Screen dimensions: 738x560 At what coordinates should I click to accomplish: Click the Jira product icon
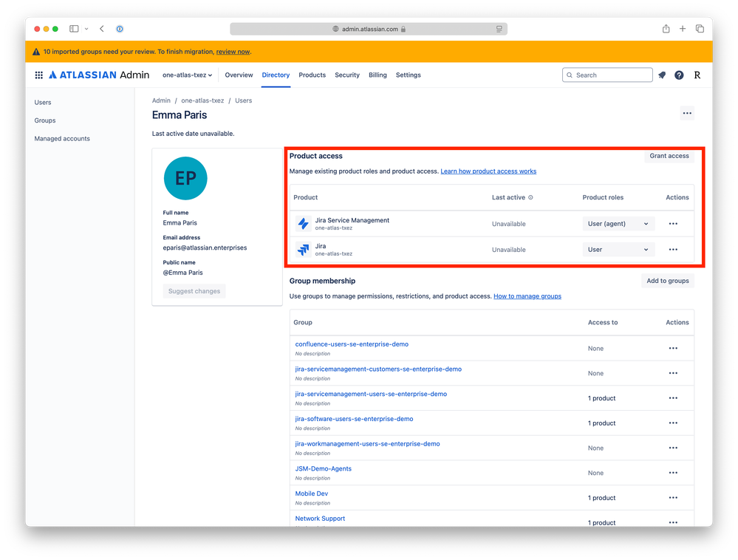[303, 250]
